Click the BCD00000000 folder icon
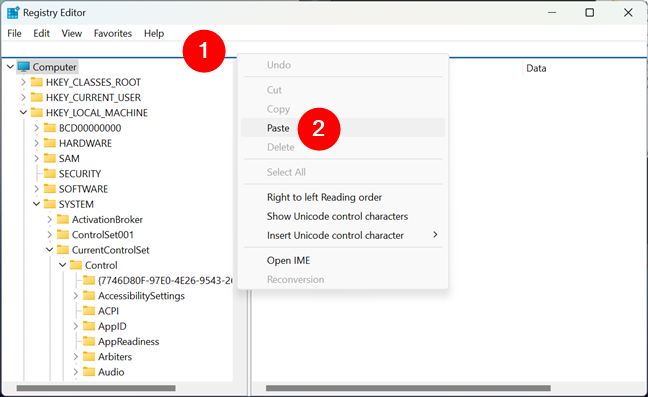 tap(50, 128)
